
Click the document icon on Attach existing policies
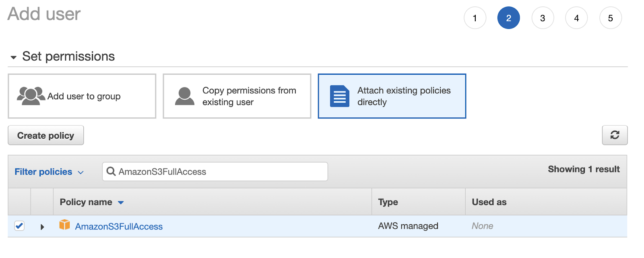point(340,96)
